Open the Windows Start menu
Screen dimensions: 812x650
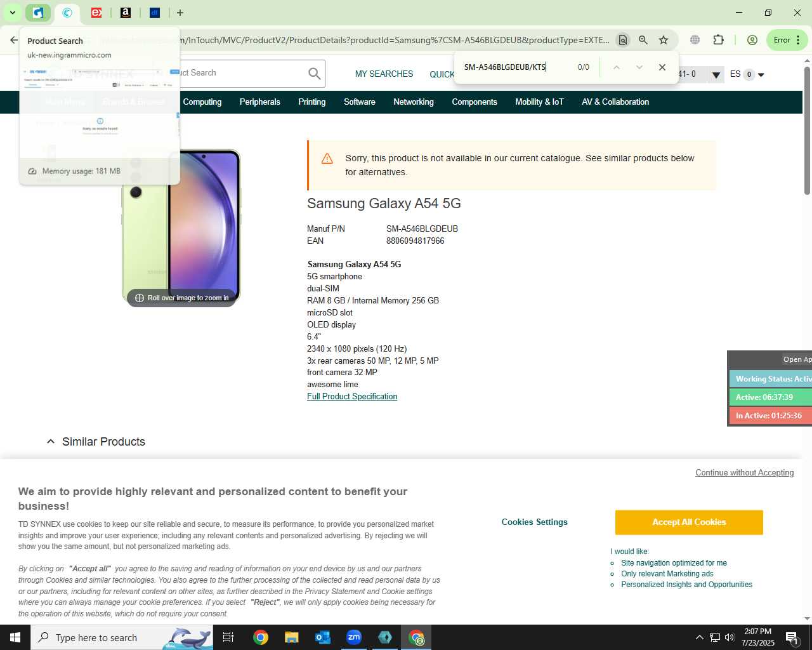click(15, 637)
